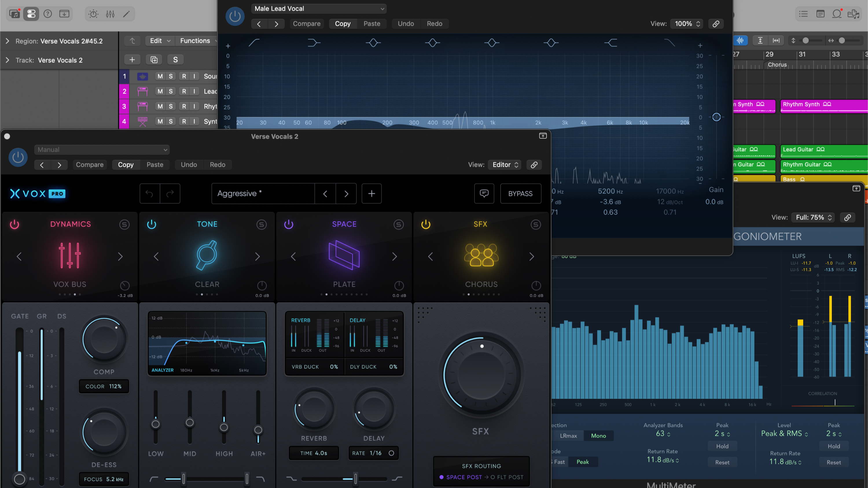Open the Functions menu in tracks area

pos(196,41)
